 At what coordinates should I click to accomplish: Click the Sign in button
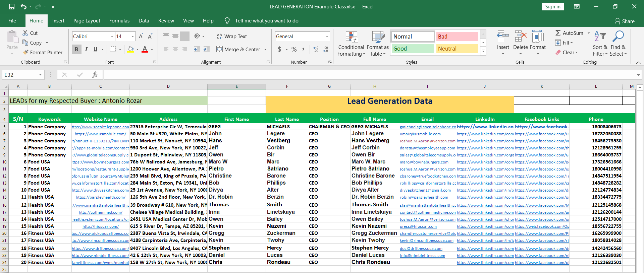552,7
